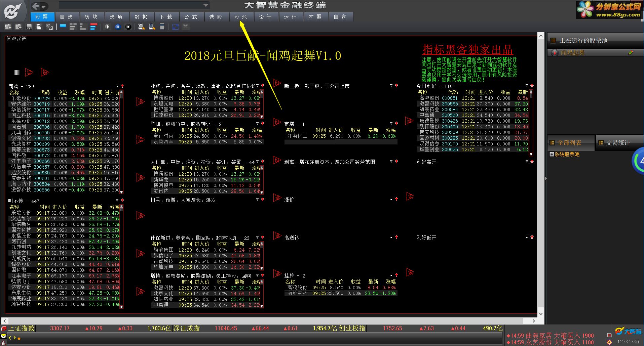Image resolution: width=644 pixels, height=346 pixels.
Task: Click the 创业板指 label in status bar
Action: point(352,328)
